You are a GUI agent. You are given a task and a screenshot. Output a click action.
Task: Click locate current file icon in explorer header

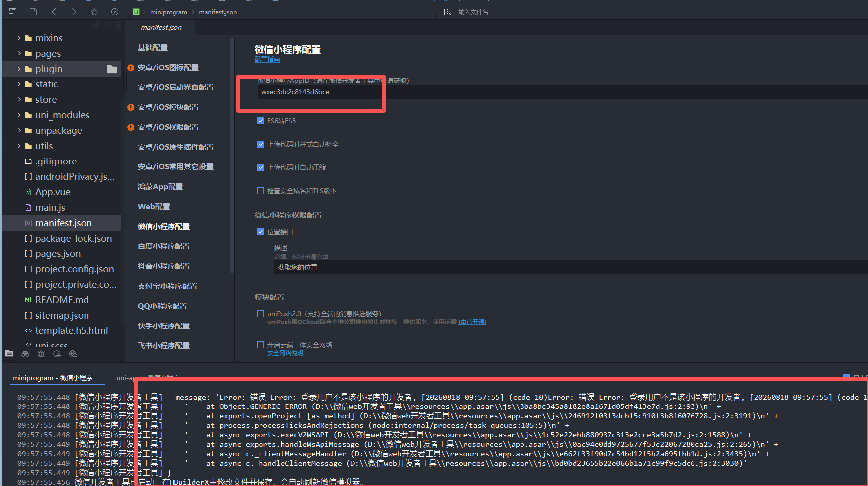[96, 25]
